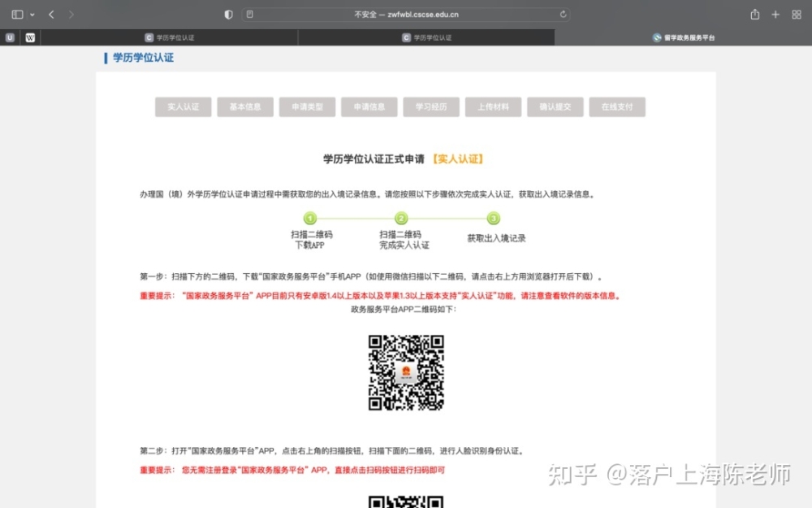Click the 基本信息 step button
Screen dimensions: 812x508
(x=245, y=106)
